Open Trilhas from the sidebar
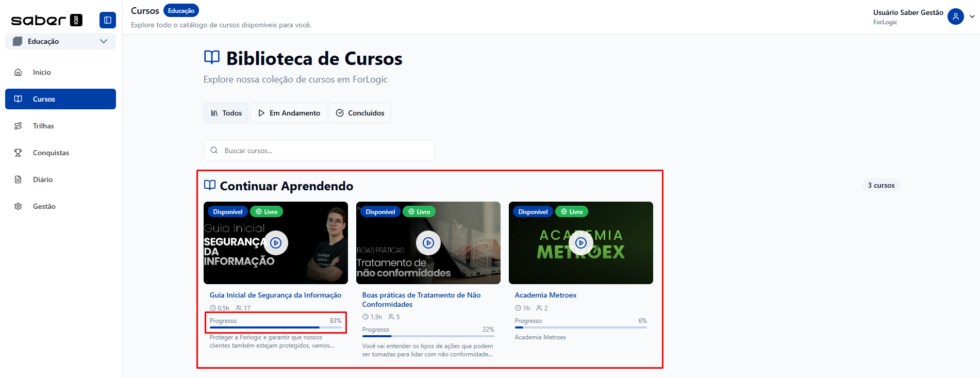This screenshot has height=378, width=980. [43, 126]
